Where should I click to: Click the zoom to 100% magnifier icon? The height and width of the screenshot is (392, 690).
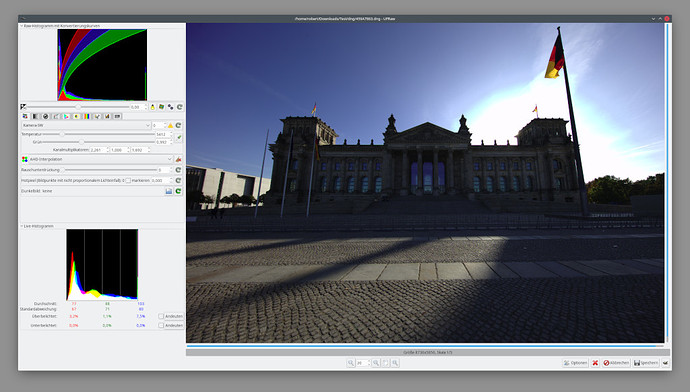pyautogui.click(x=395, y=363)
